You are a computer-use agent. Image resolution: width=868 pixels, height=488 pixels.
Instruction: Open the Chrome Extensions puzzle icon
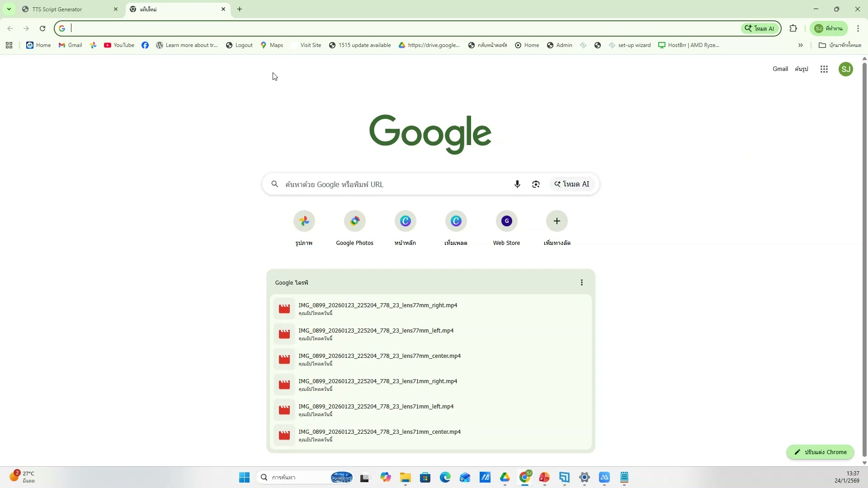click(x=793, y=28)
